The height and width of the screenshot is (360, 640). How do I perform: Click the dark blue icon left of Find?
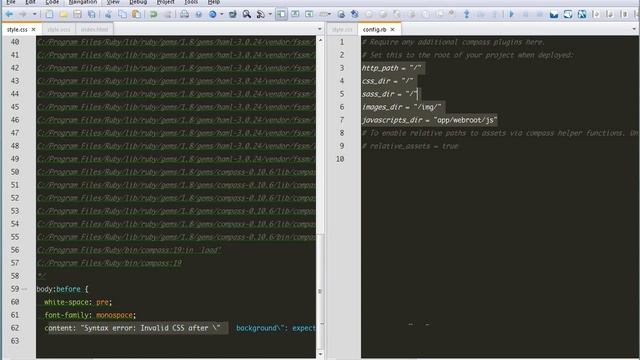tap(233, 15)
